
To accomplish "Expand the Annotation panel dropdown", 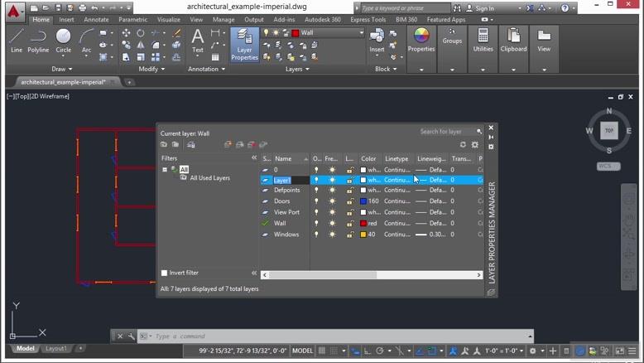I will [x=207, y=69].
